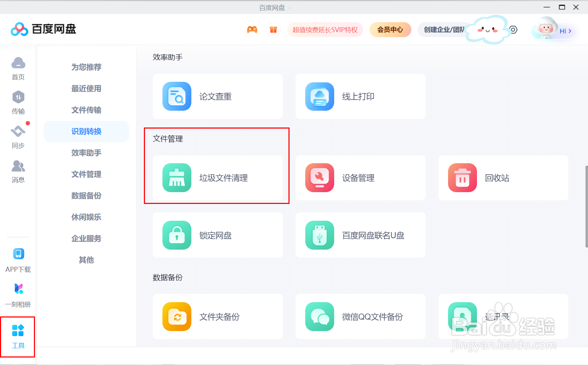Select 效率助手 in category list
588x365 pixels.
(86, 153)
